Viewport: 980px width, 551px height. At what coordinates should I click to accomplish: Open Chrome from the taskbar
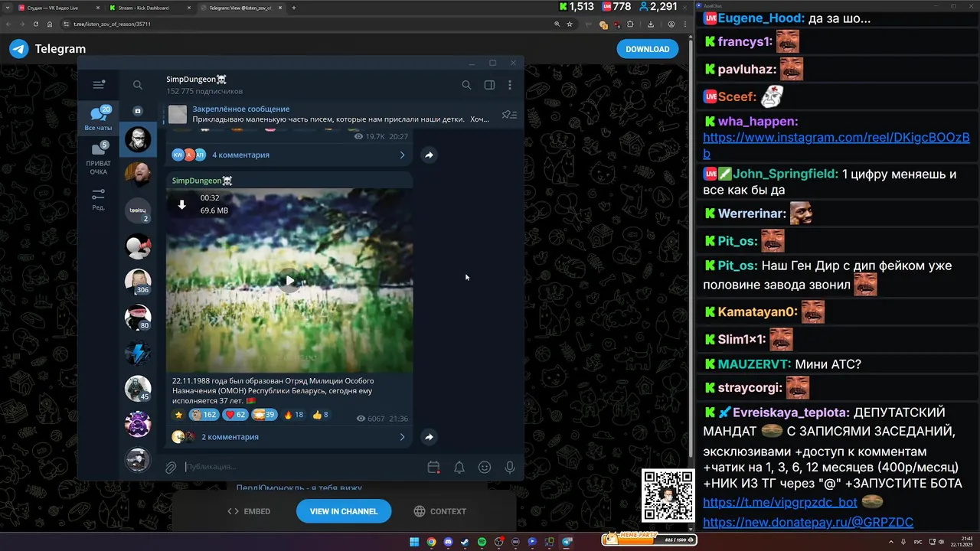click(x=431, y=542)
